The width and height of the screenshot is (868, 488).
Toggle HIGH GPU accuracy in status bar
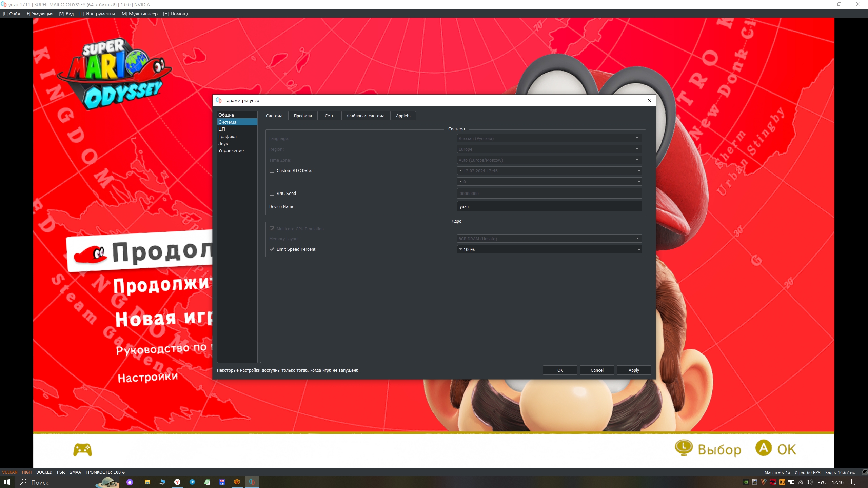pyautogui.click(x=27, y=472)
